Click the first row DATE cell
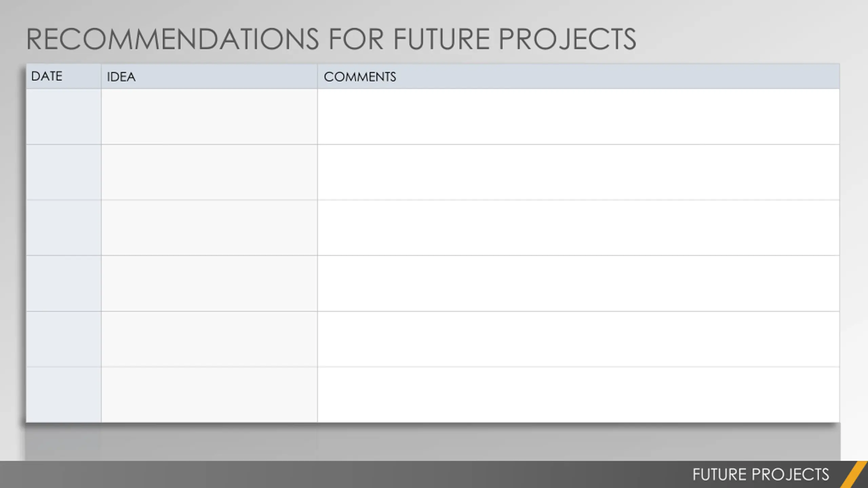This screenshot has width=868, height=488. click(64, 117)
